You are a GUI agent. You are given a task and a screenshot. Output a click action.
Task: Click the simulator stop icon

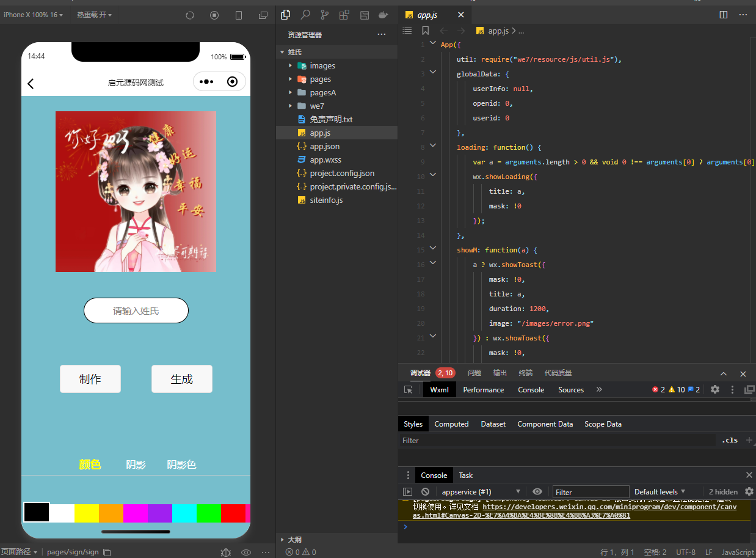click(214, 15)
